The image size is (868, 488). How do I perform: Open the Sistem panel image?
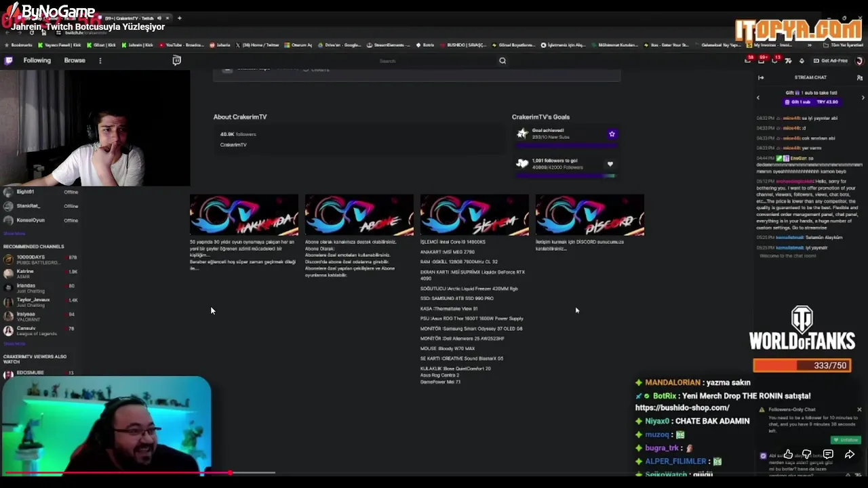coord(475,215)
